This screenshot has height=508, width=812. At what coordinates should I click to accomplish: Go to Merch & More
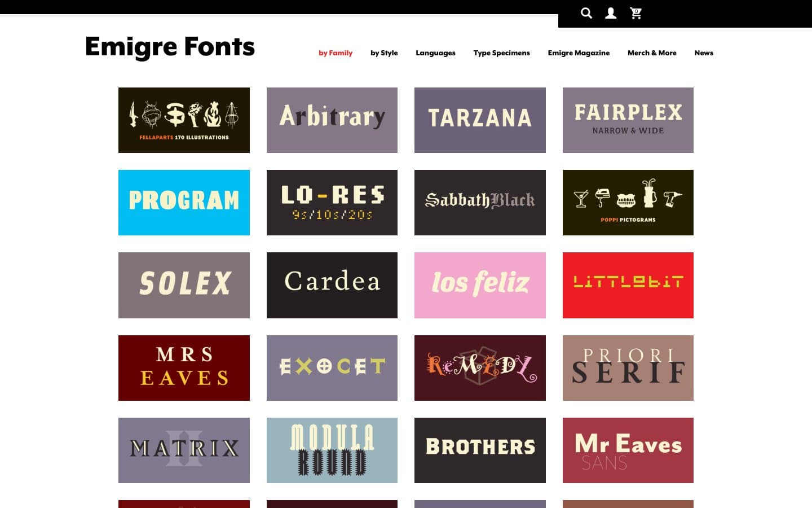(x=652, y=52)
